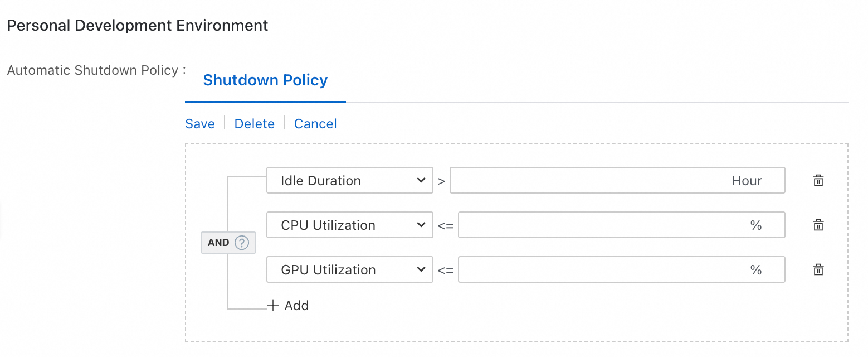Click the plus icon to add a condition
868x357 pixels.
[273, 306]
